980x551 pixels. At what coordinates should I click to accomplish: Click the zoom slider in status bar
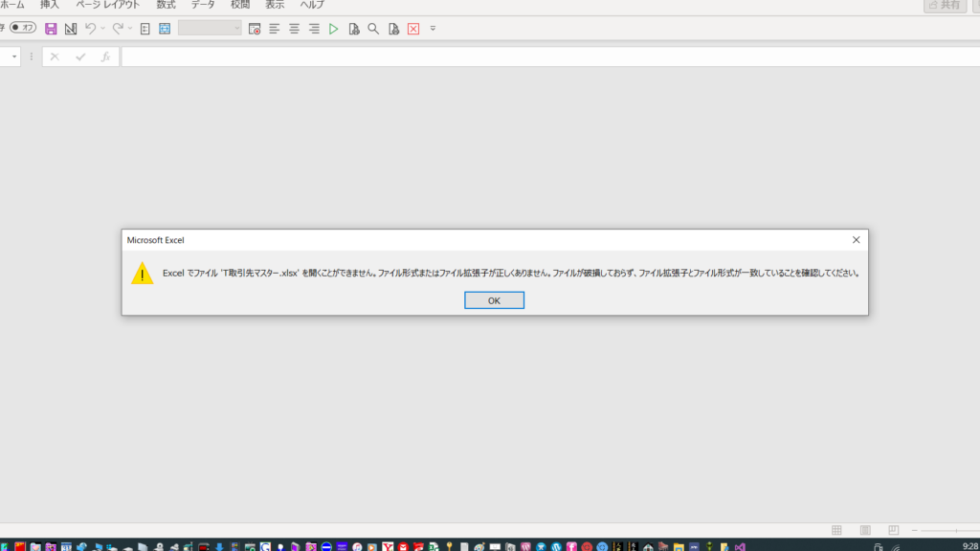950,530
